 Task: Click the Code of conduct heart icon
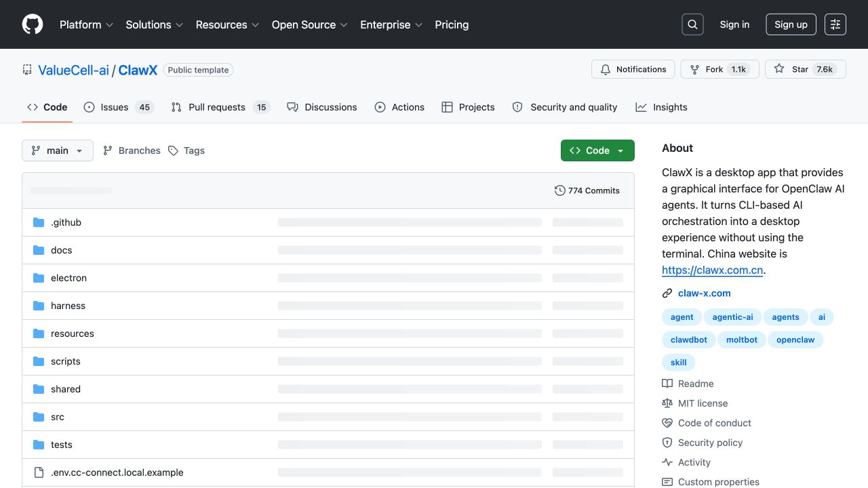[x=667, y=423]
